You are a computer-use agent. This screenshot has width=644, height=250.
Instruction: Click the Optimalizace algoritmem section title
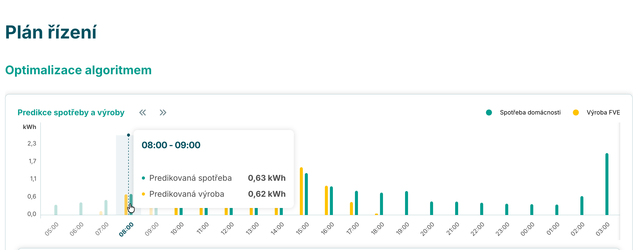pyautogui.click(x=78, y=70)
